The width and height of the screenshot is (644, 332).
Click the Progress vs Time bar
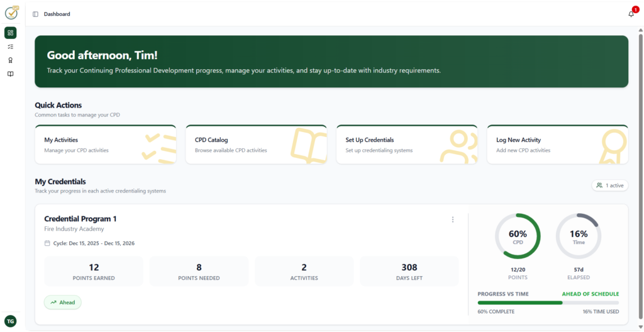(548, 303)
